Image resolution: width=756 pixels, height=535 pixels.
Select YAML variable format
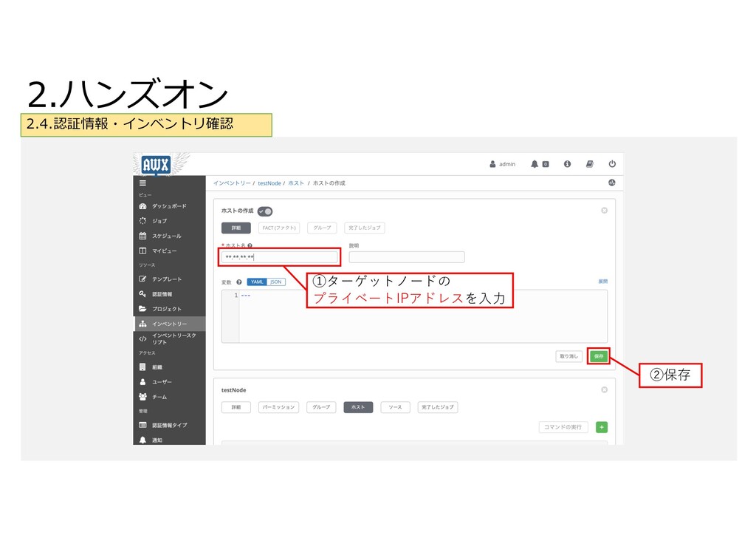point(257,282)
